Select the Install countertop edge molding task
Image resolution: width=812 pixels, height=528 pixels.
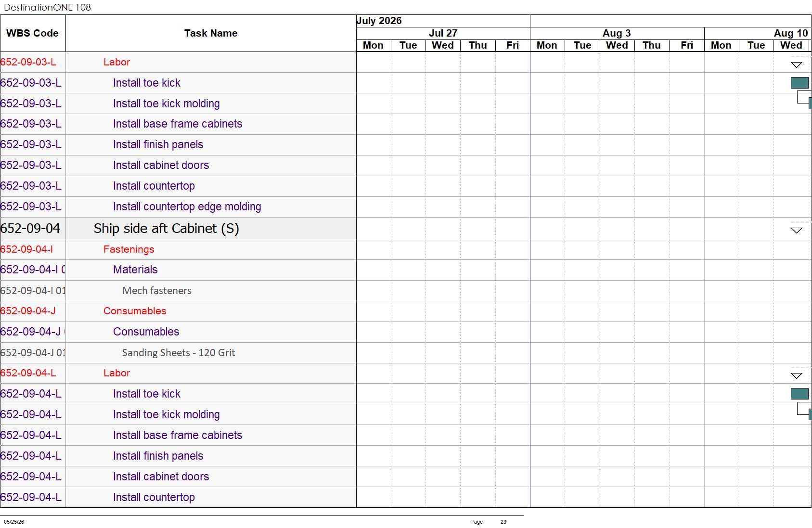tap(187, 206)
